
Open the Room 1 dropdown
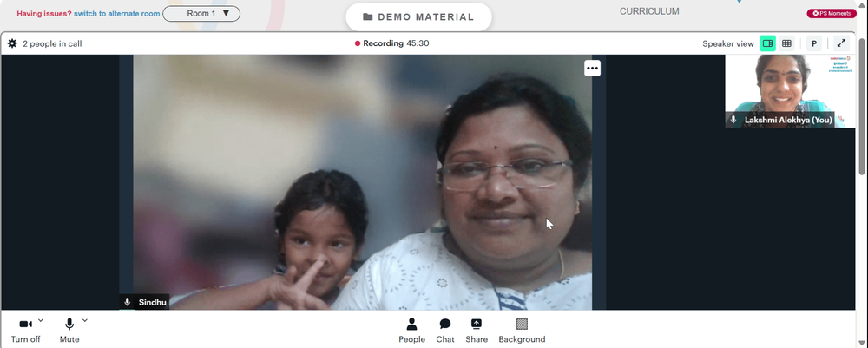pyautogui.click(x=201, y=13)
